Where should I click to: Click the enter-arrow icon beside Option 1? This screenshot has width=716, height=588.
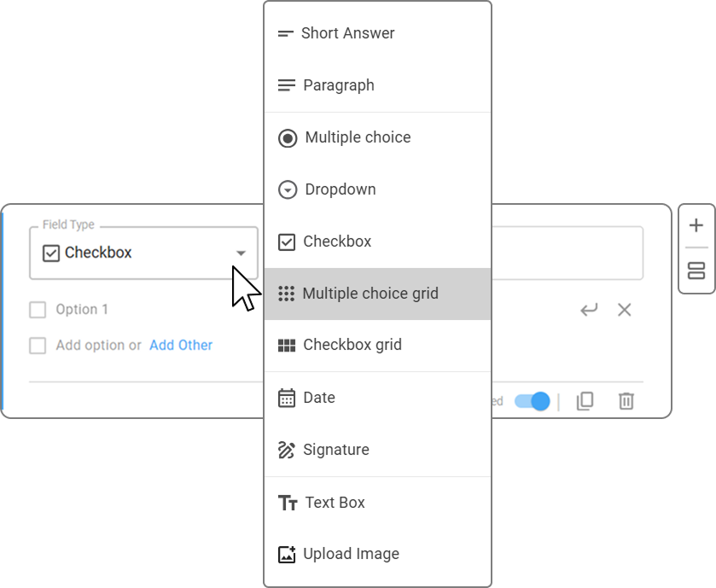pos(589,310)
